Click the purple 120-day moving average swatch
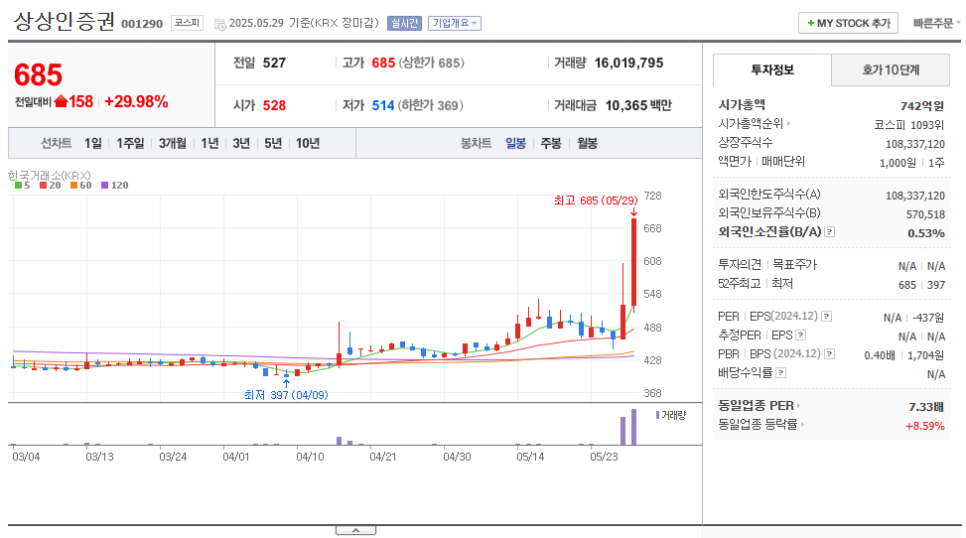Screen dimensions: 966x538 coord(105,185)
